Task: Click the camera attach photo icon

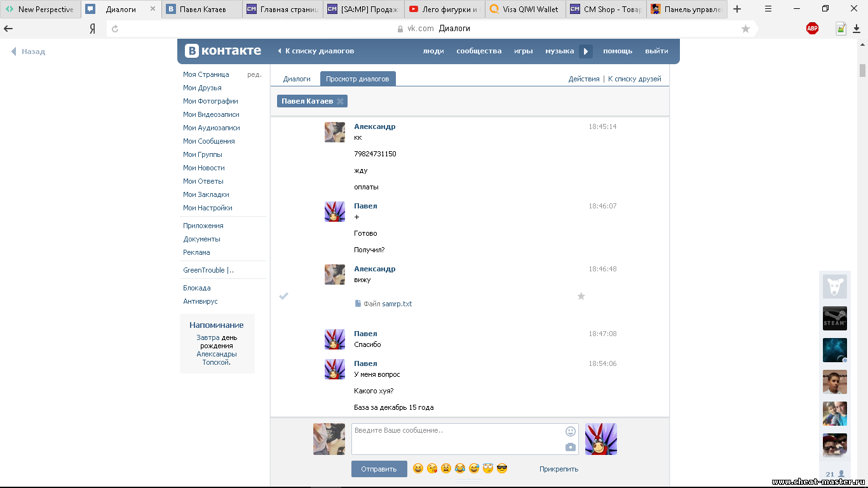Action: pyautogui.click(x=570, y=447)
